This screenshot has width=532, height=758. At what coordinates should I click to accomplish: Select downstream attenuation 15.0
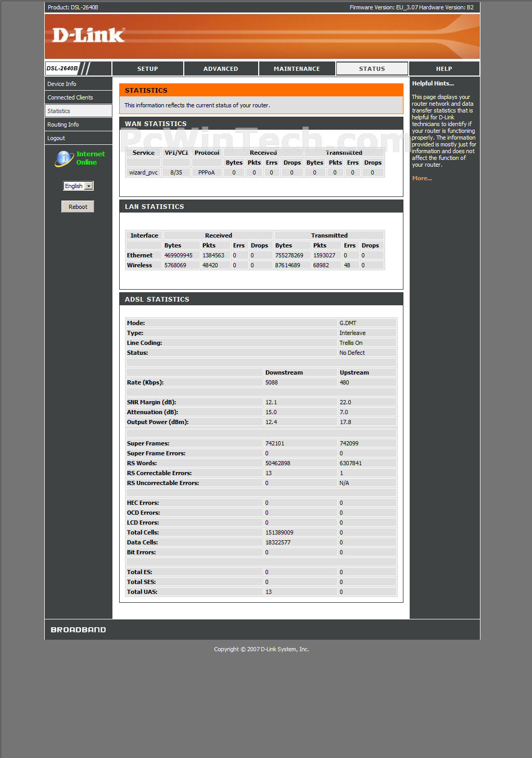[271, 412]
